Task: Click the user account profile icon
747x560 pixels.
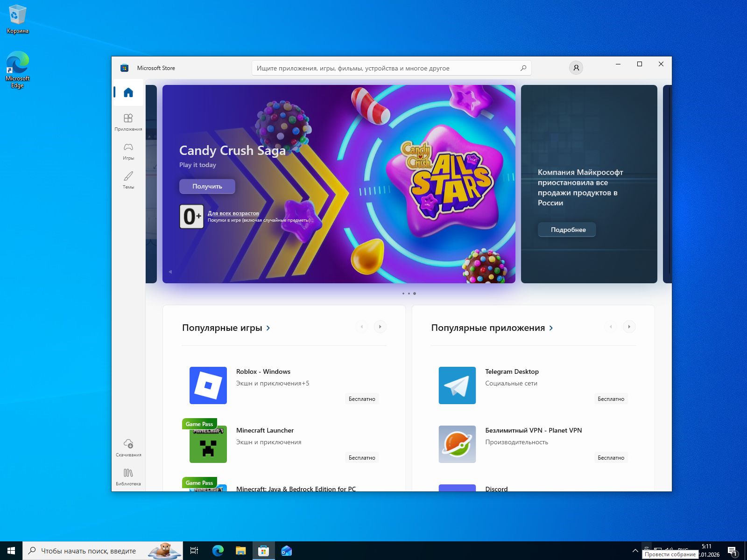Action: coord(576,68)
